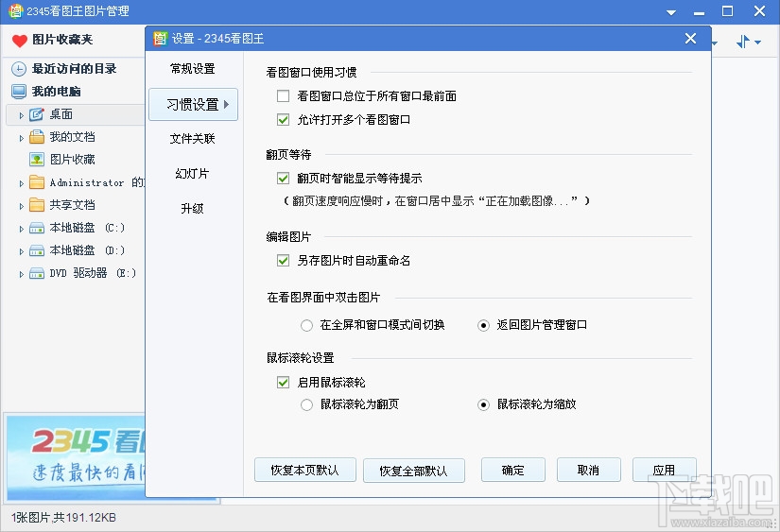The width and height of the screenshot is (780, 532).
Task: Expand the 桌面 tree node
Action: point(22,115)
